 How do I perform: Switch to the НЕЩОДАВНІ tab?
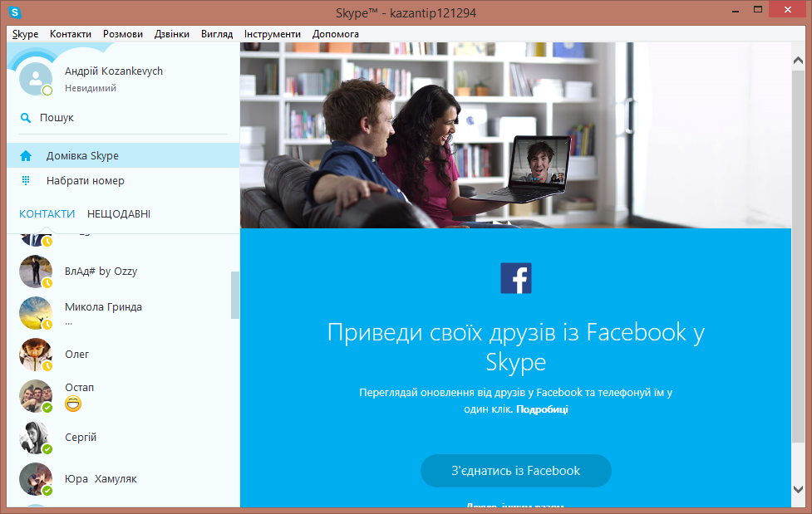pyautogui.click(x=119, y=214)
